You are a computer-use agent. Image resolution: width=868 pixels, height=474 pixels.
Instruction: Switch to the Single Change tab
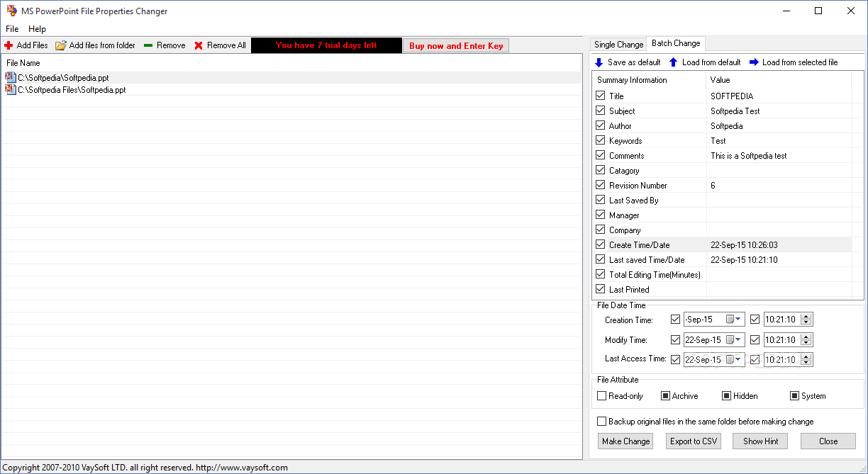point(618,45)
